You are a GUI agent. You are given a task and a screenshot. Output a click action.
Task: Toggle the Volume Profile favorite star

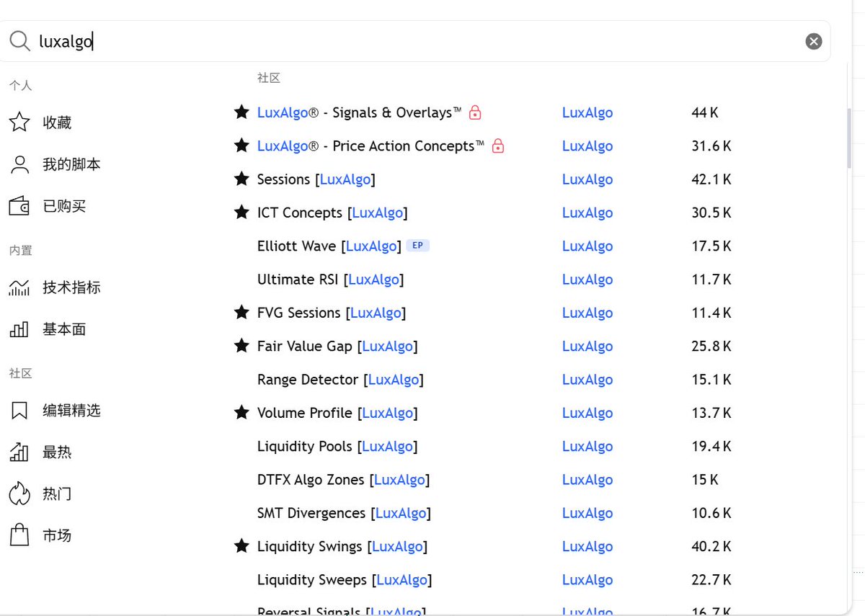click(241, 412)
